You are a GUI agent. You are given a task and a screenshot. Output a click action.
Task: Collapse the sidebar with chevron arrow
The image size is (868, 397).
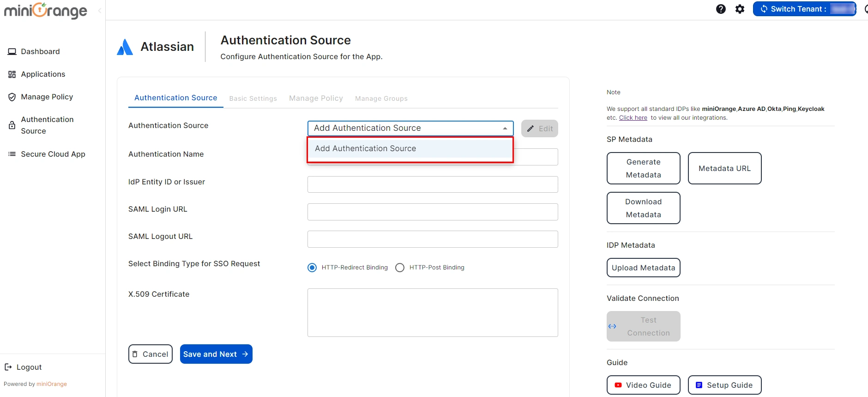[100, 10]
